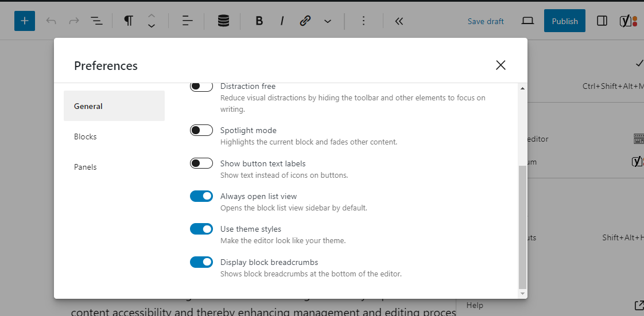This screenshot has height=316, width=644.
Task: Click the keyboard icon in options menu
Action: (639, 139)
